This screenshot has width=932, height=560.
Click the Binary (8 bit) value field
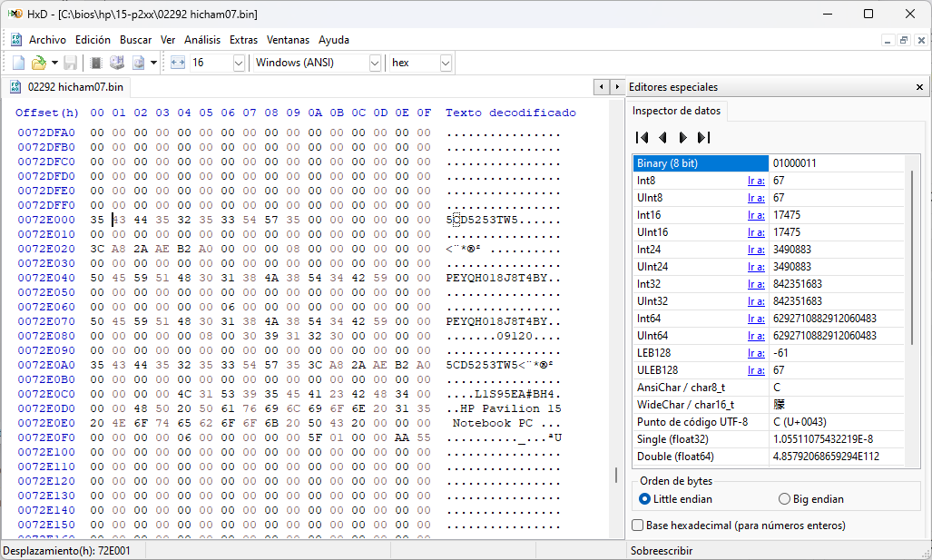tap(839, 163)
